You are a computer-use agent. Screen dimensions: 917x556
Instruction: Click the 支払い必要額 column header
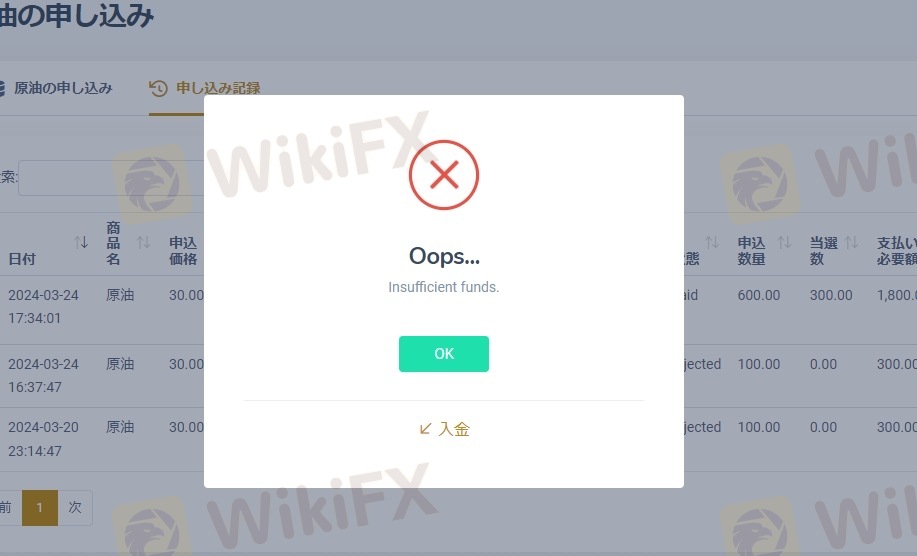(897, 251)
